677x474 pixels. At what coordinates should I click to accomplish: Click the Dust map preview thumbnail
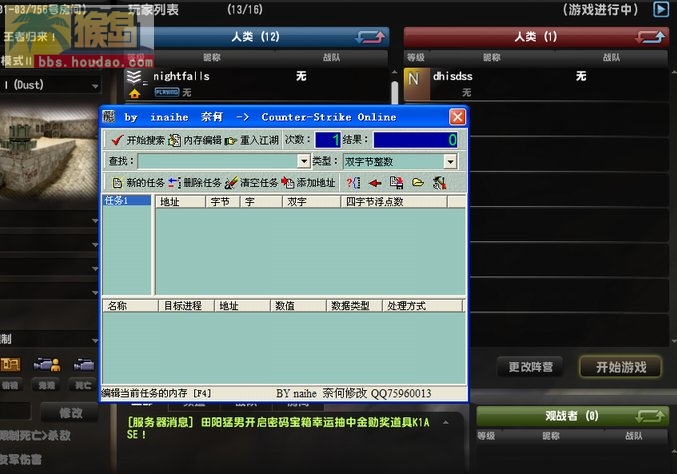pyautogui.click(x=48, y=150)
